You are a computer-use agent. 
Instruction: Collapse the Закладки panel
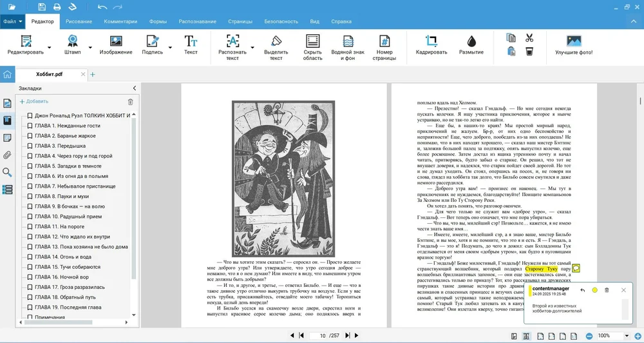[x=135, y=88]
